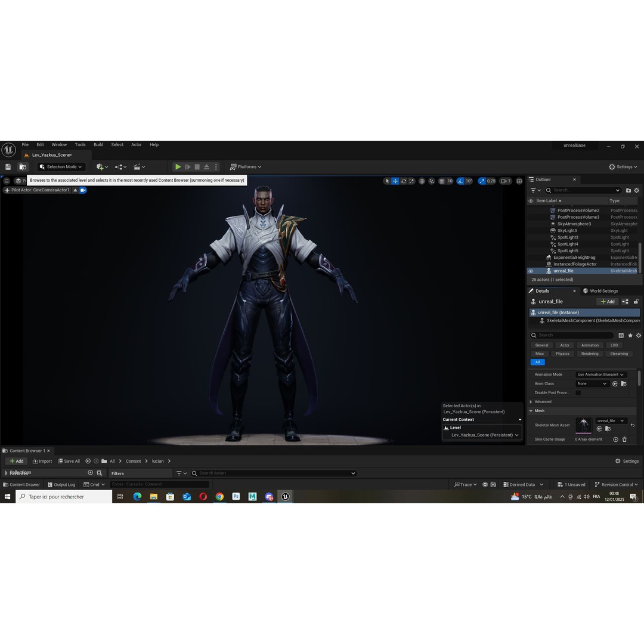Viewport: 644px width, 644px height.
Task: Select the Animation filter in Details
Action: pyautogui.click(x=590, y=345)
